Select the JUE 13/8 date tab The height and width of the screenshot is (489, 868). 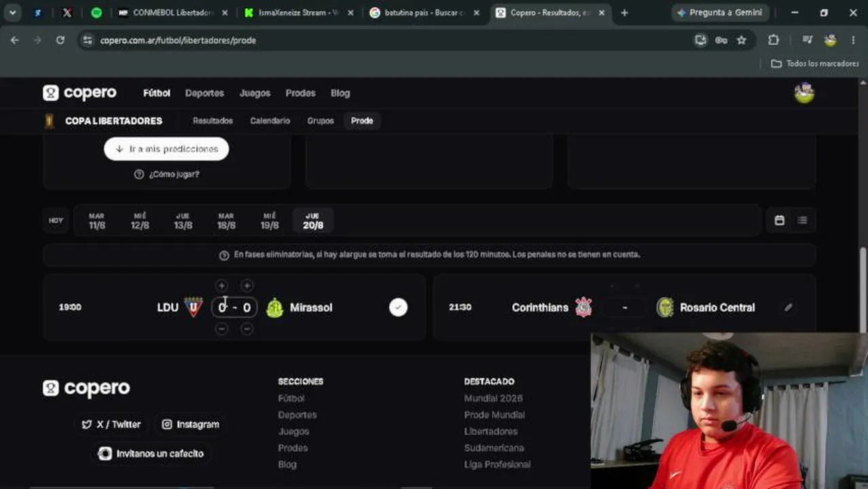[x=183, y=221]
